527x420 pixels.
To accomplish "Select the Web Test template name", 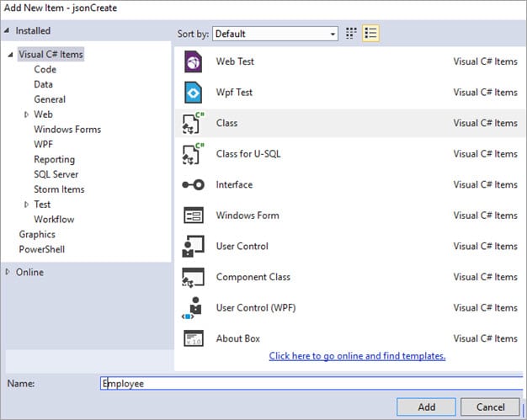I will tap(235, 61).
